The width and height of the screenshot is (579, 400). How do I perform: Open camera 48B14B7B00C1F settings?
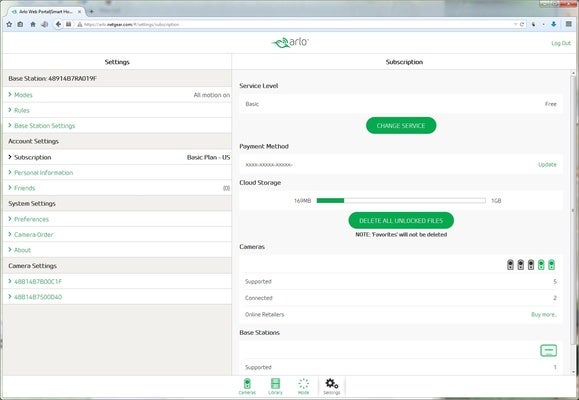(x=117, y=281)
